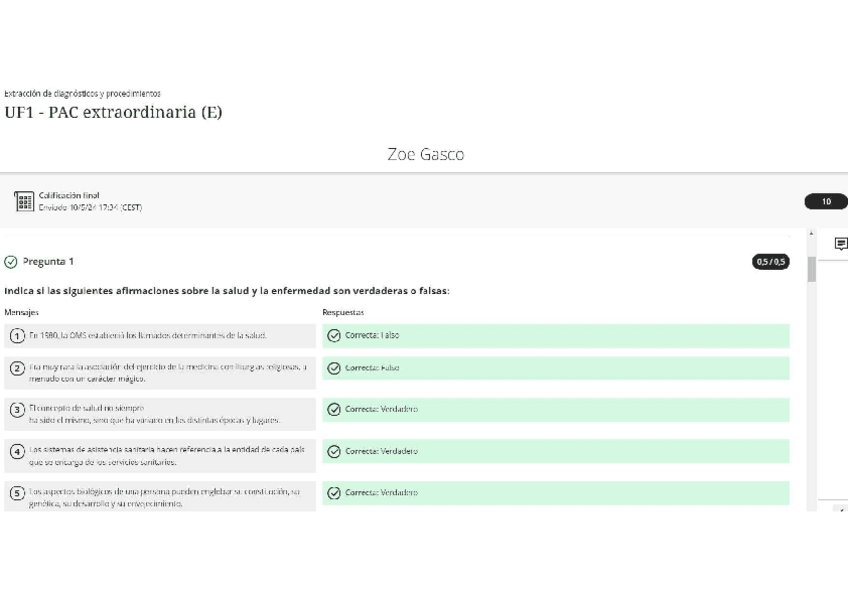This screenshot has height=599, width=848.
Task: Select the circled number 1 statement marker
Action: point(17,335)
